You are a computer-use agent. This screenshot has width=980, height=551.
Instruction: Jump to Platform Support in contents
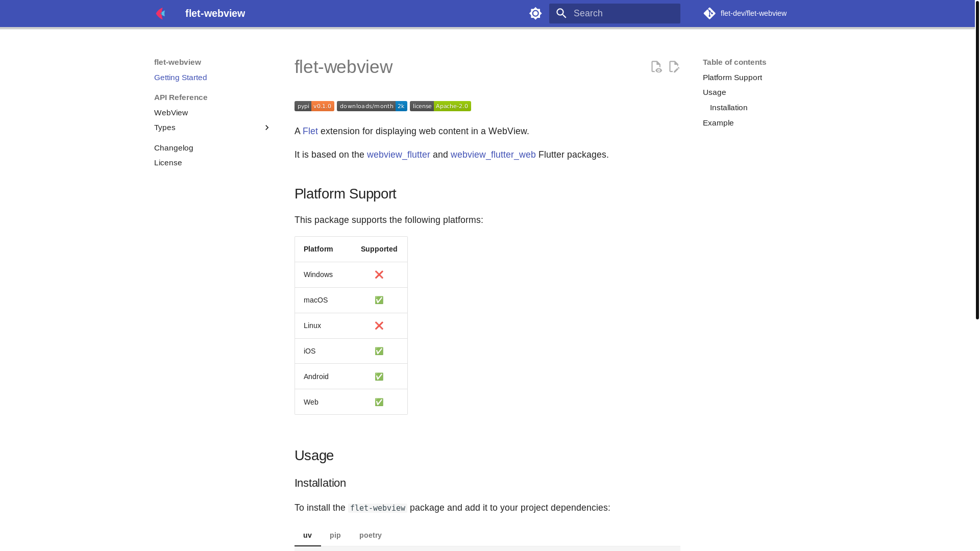[x=732, y=78]
